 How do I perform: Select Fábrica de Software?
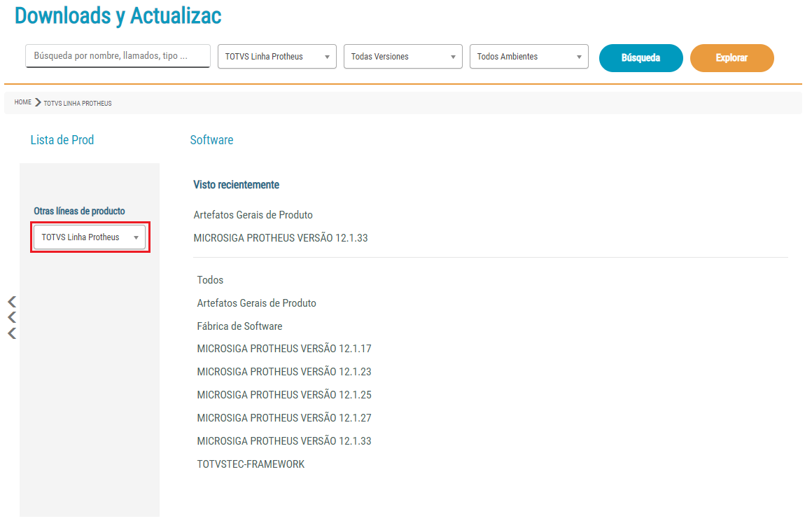(239, 326)
